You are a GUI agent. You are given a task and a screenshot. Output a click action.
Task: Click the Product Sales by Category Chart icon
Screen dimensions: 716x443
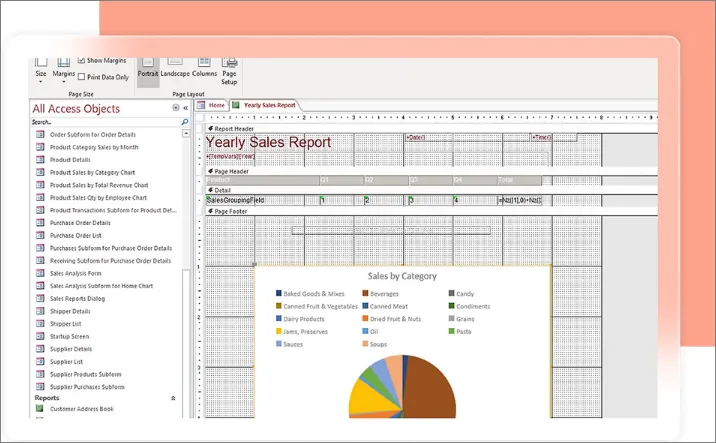pos(40,172)
